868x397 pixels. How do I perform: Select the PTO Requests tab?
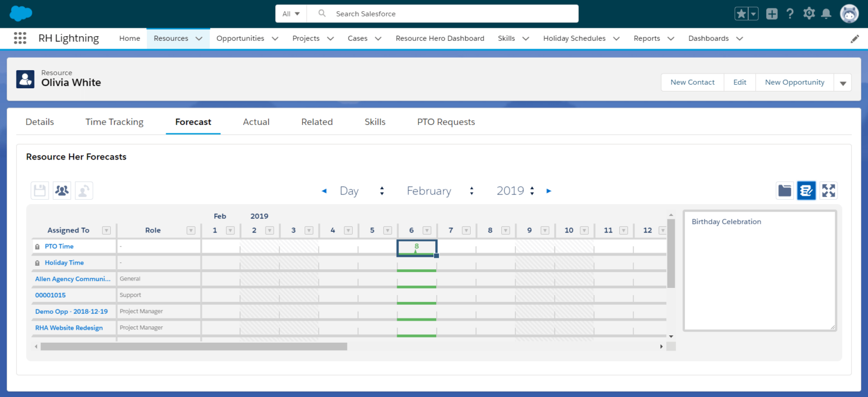coord(446,122)
